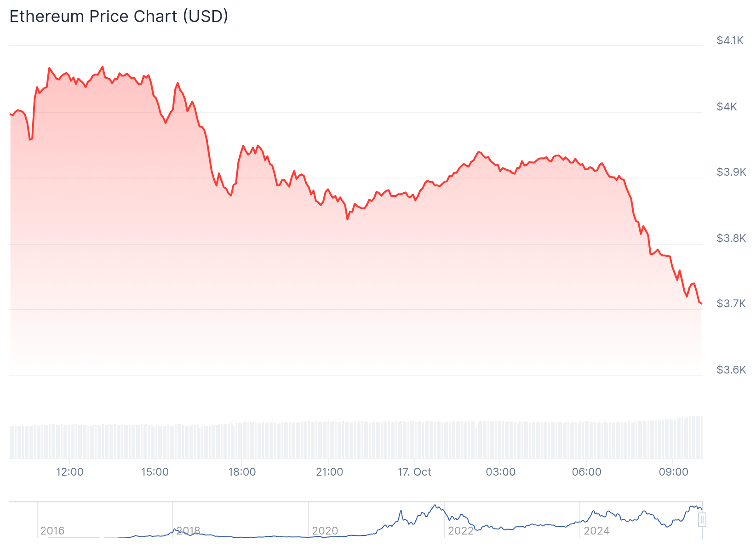Image resolution: width=756 pixels, height=552 pixels.
Task: Click the 2018 marker in the navigator
Action: click(188, 531)
